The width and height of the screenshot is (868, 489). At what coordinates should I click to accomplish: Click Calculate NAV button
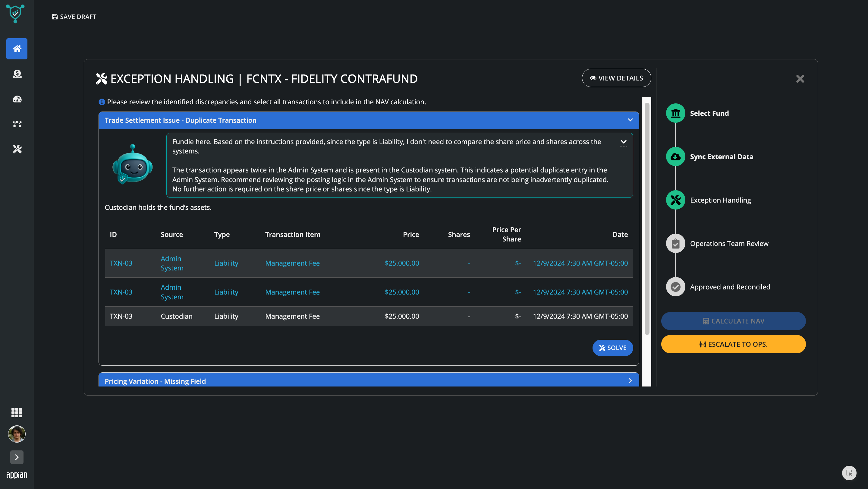point(733,321)
